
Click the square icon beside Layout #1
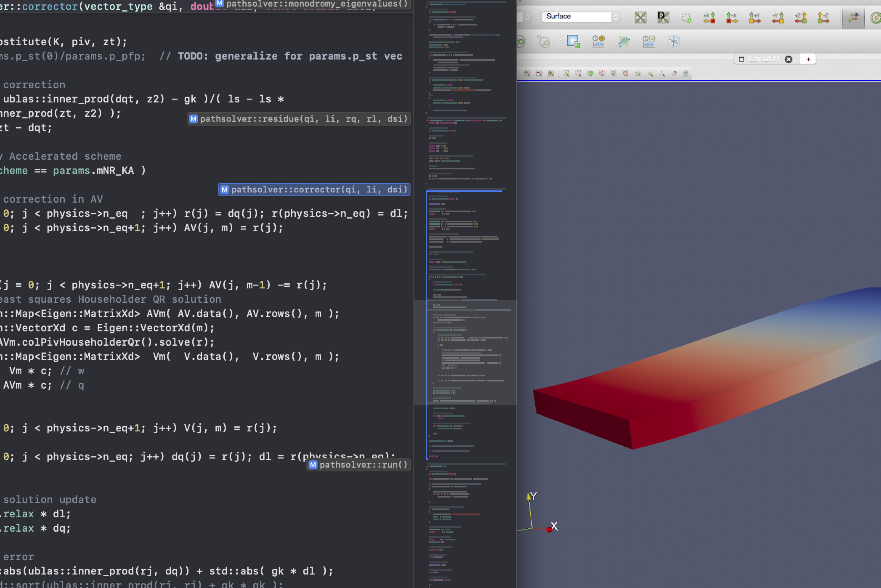point(741,59)
